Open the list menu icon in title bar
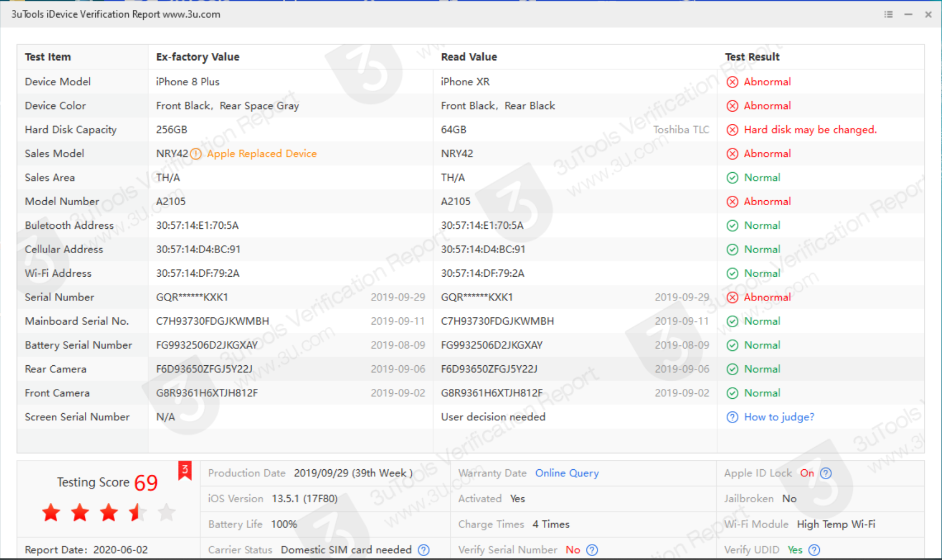Image resolution: width=942 pixels, height=560 pixels. [x=889, y=14]
